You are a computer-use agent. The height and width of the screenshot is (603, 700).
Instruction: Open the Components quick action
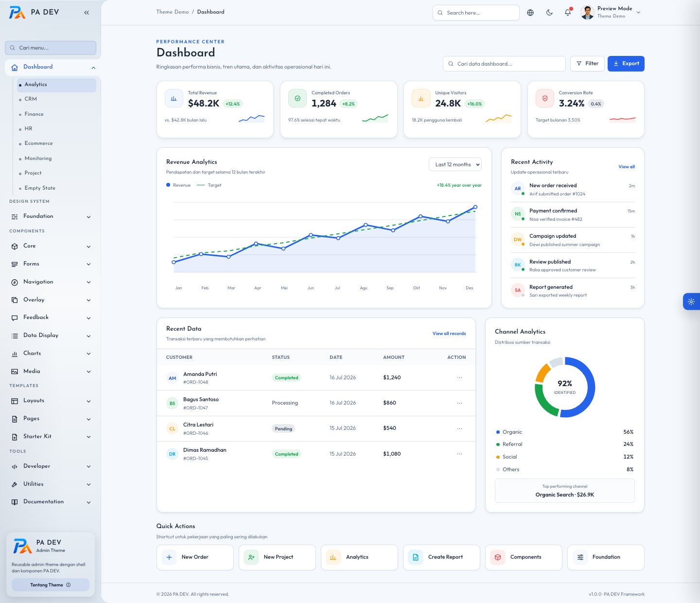(x=524, y=557)
